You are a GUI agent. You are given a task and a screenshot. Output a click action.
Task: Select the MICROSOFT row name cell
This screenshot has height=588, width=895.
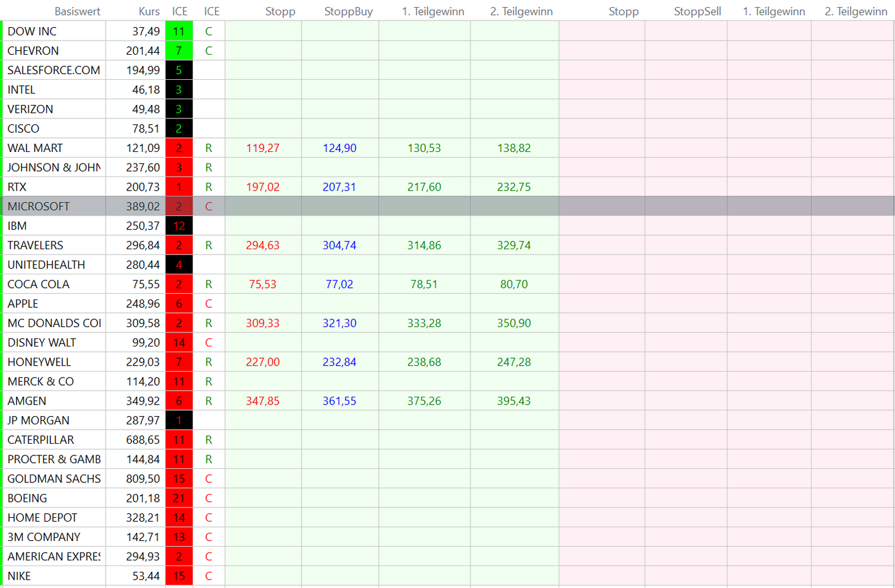click(x=39, y=206)
